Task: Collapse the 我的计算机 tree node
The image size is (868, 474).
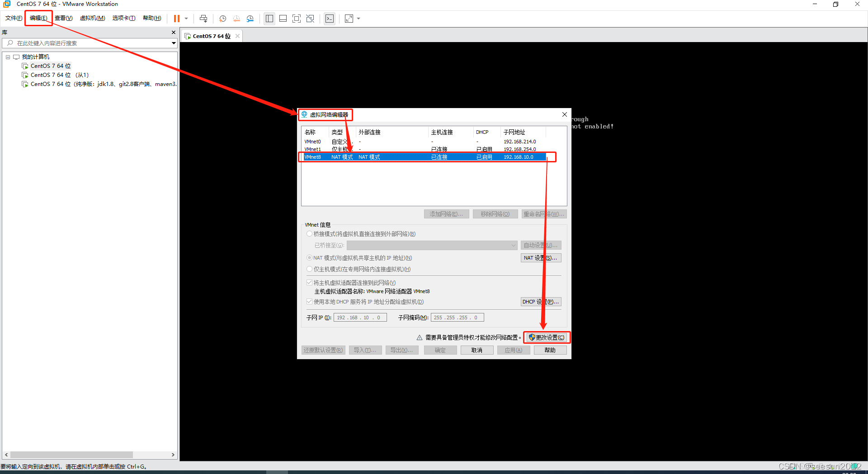Action: click(8, 57)
